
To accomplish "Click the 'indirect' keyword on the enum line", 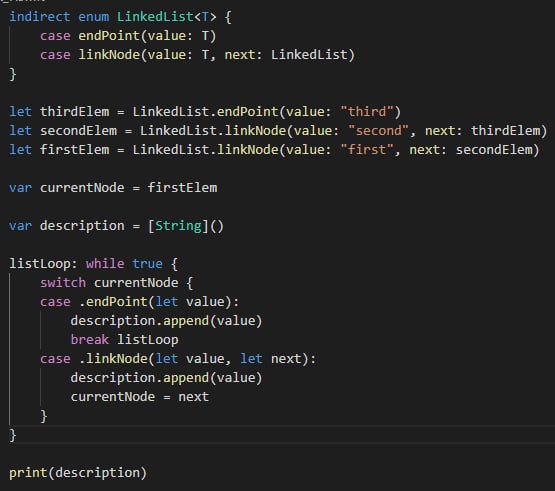I will (40, 17).
